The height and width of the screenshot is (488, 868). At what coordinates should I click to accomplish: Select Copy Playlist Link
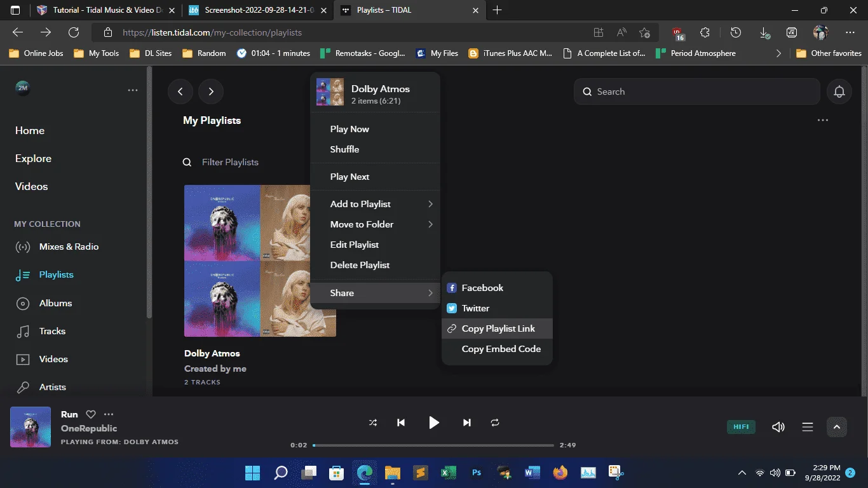tap(497, 329)
